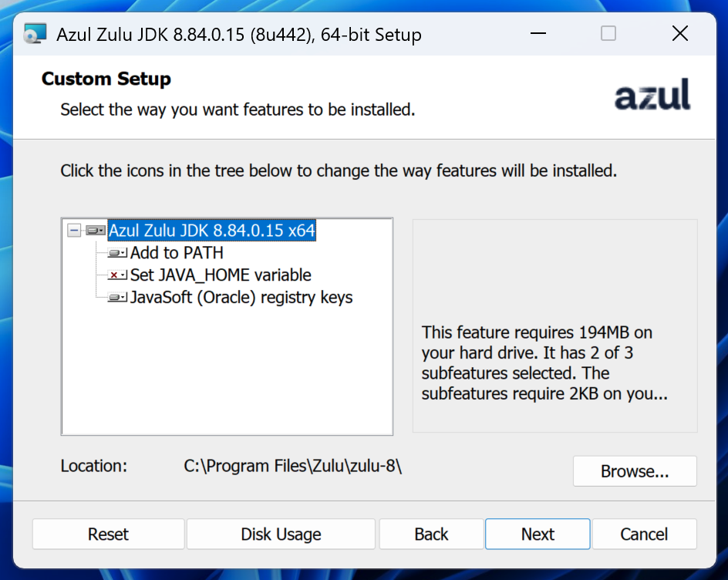Click the Location path text field

point(293,467)
